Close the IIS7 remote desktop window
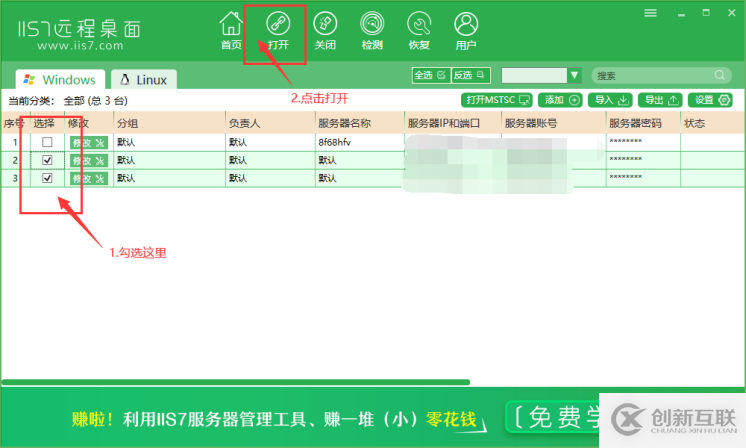 [x=732, y=13]
